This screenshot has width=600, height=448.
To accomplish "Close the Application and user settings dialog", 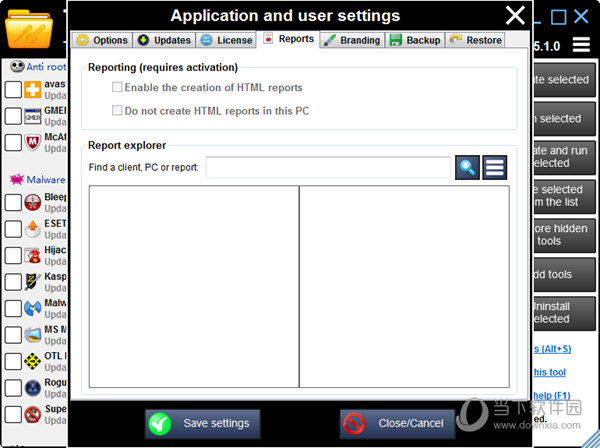I will click(x=515, y=16).
